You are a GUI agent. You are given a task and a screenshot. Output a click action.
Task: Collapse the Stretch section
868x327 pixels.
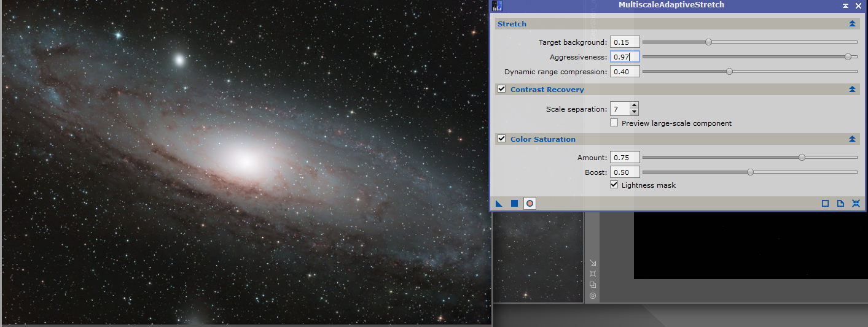click(852, 24)
